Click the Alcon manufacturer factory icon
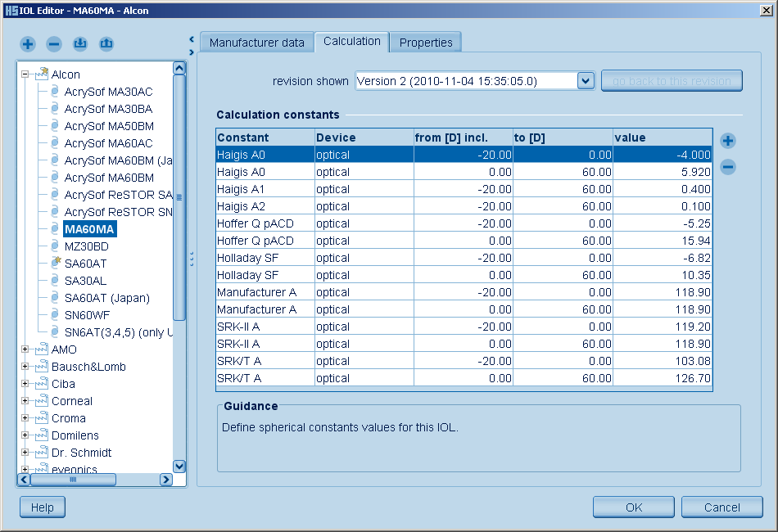 tap(42, 74)
